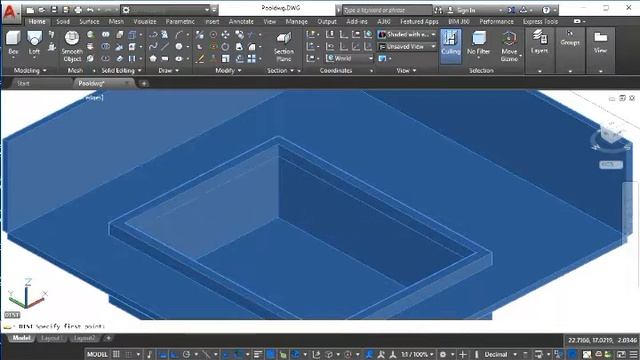Toggle MODEL space button in status bar
This screenshot has width=640, height=360.
click(x=97, y=354)
